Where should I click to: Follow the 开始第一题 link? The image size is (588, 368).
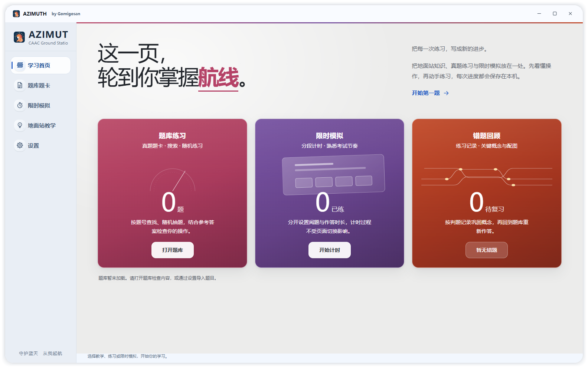pyautogui.click(x=430, y=93)
